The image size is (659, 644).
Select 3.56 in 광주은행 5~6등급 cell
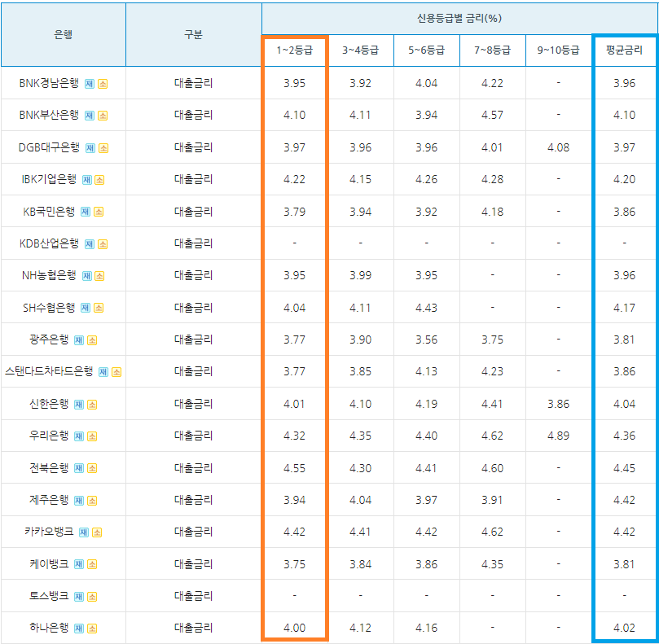pyautogui.click(x=427, y=340)
